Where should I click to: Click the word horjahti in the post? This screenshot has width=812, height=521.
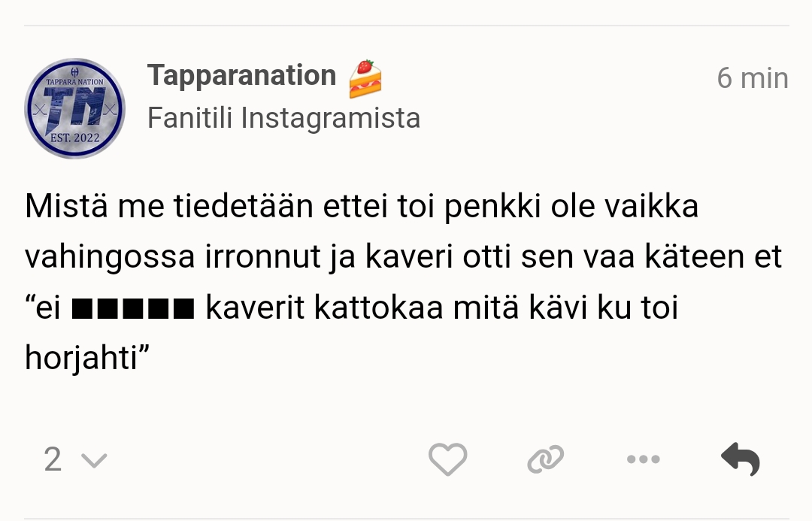81,359
